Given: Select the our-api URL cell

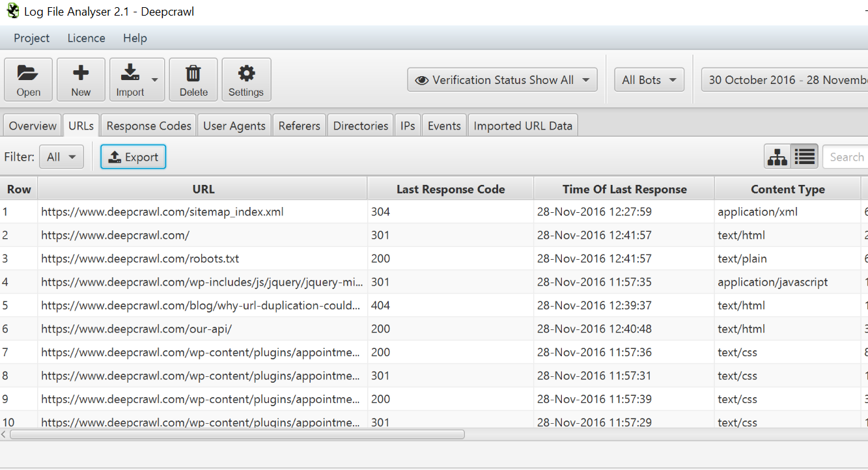Looking at the screenshot, I should 203,329.
